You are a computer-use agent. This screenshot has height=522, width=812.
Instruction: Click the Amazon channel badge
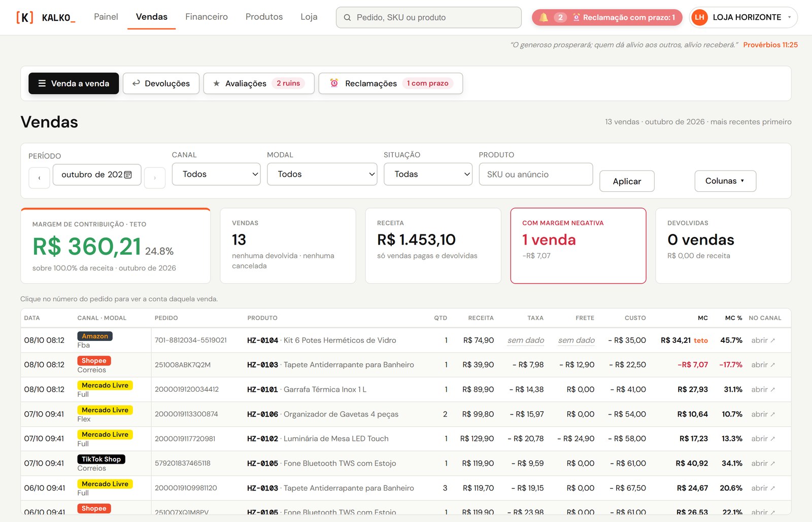point(95,336)
